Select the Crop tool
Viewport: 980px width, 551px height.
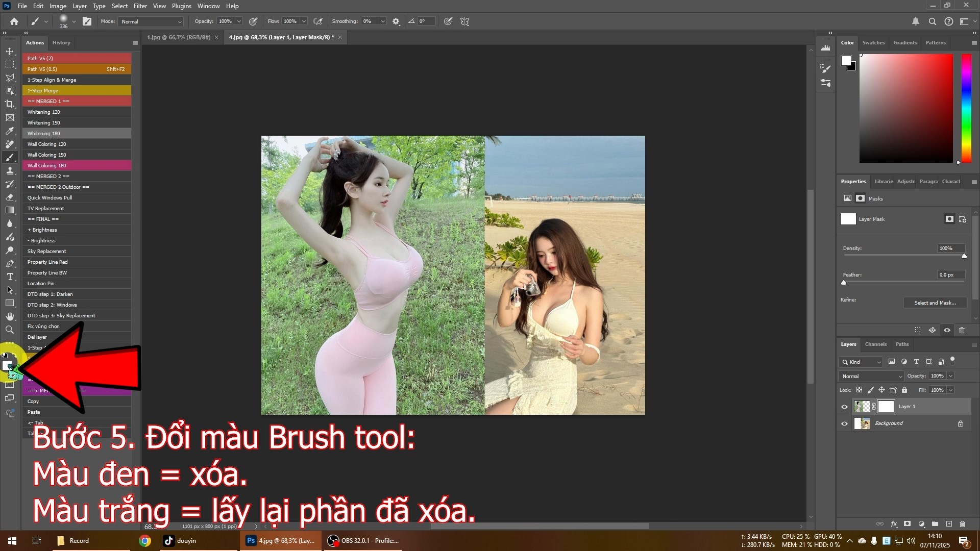(10, 104)
